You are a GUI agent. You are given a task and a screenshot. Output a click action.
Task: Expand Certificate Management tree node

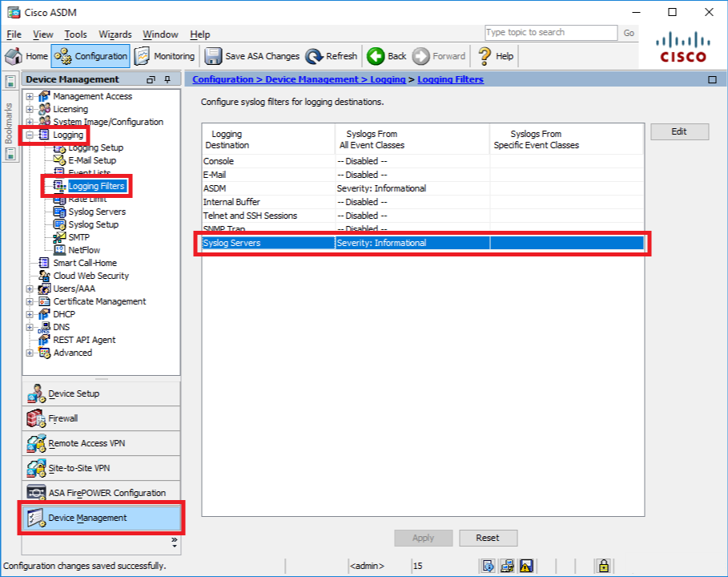[x=30, y=301]
